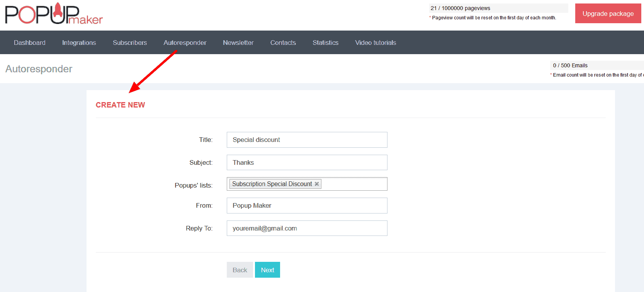Open the Newsletter page

point(238,43)
